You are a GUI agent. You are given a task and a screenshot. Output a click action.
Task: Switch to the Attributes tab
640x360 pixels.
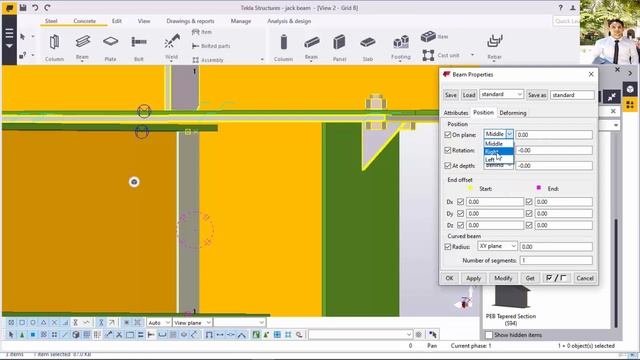point(456,113)
